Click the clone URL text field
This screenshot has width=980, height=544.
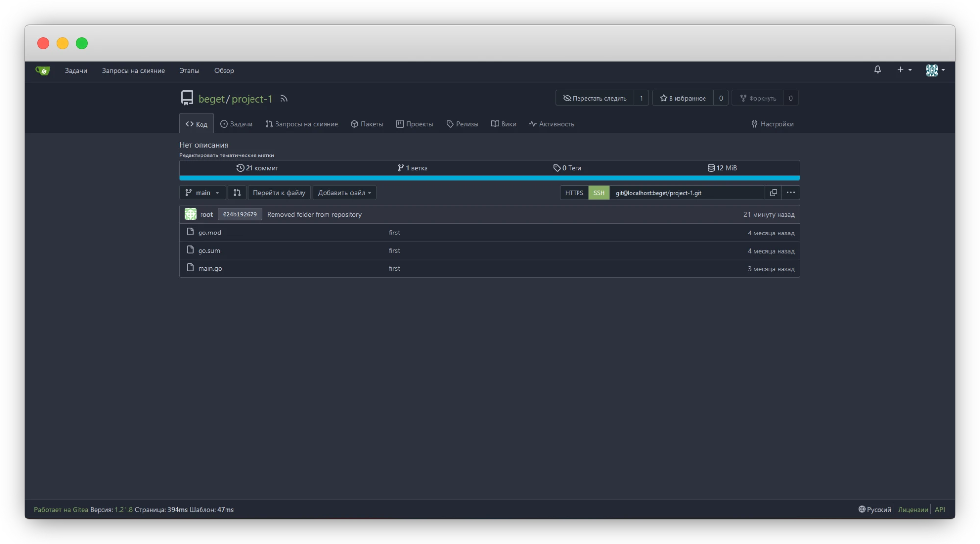pos(686,193)
